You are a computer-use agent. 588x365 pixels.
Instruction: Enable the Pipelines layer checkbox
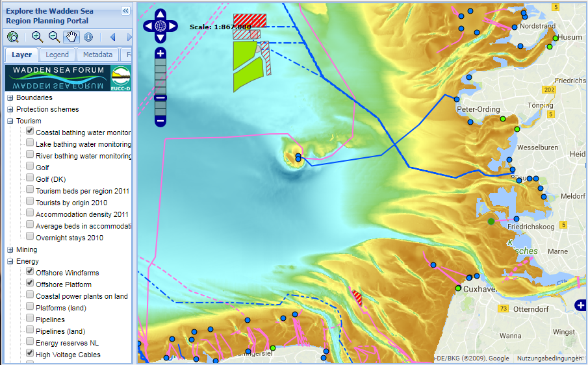point(30,319)
